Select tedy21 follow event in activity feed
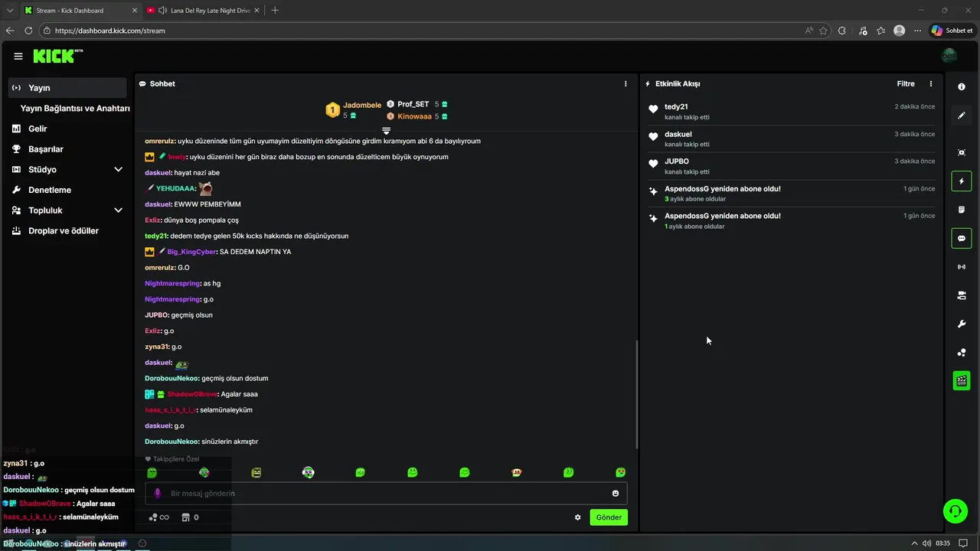This screenshot has height=551, width=980. pos(791,112)
